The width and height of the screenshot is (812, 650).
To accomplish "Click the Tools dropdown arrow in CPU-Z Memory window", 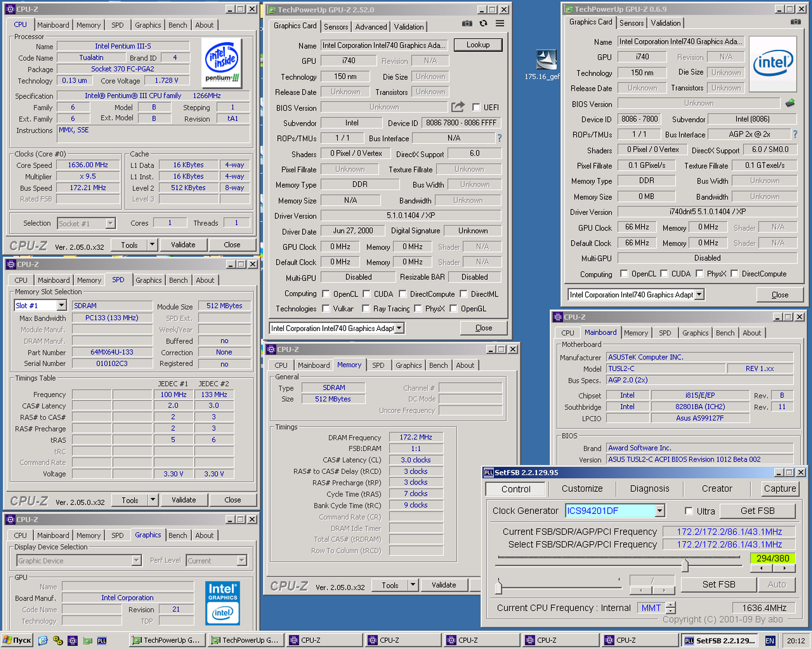I will point(413,584).
